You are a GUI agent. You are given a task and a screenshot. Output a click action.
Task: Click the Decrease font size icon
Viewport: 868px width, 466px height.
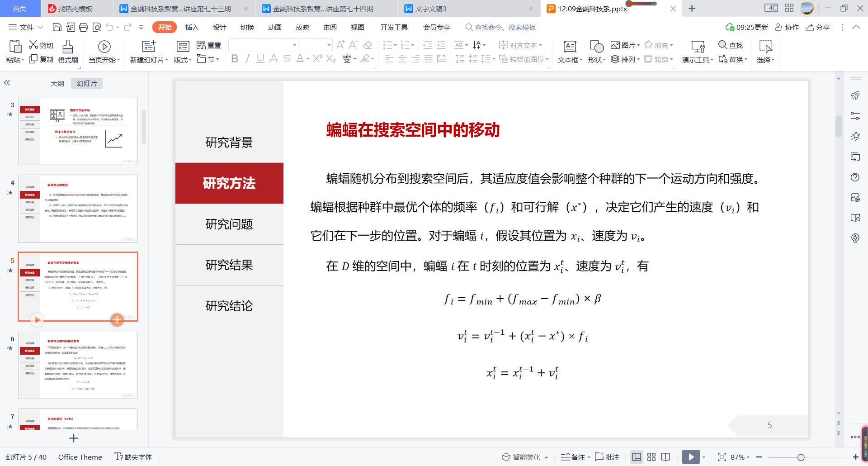pyautogui.click(x=354, y=45)
